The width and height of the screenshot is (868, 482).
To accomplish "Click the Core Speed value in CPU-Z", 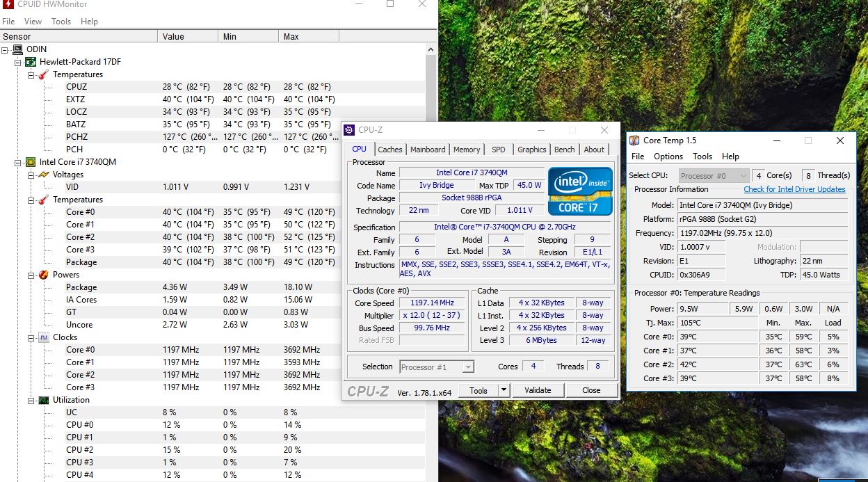I will [433, 303].
